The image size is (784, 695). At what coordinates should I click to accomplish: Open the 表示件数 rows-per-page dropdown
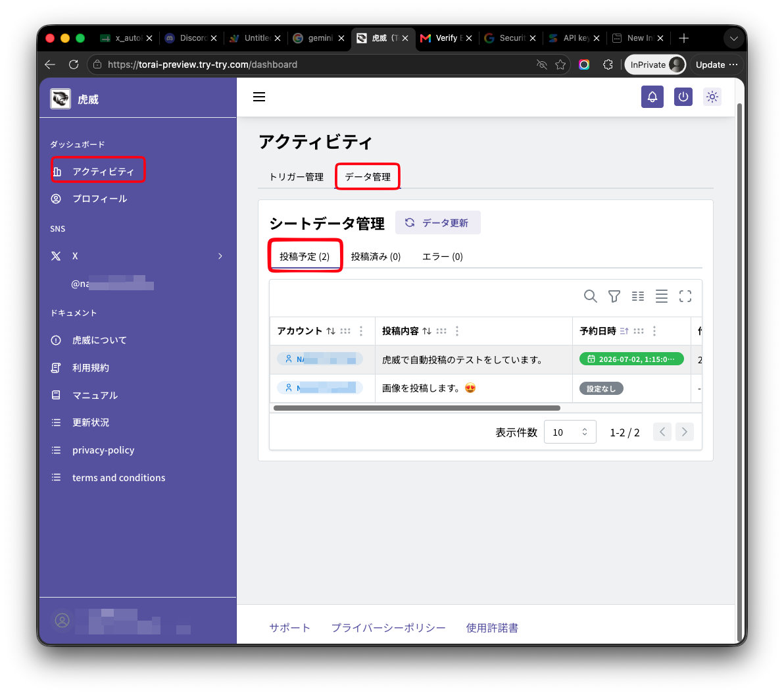570,432
